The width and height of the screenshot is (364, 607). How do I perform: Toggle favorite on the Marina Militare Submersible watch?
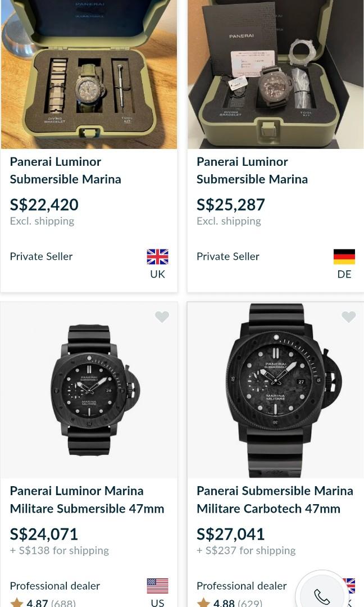162,317
